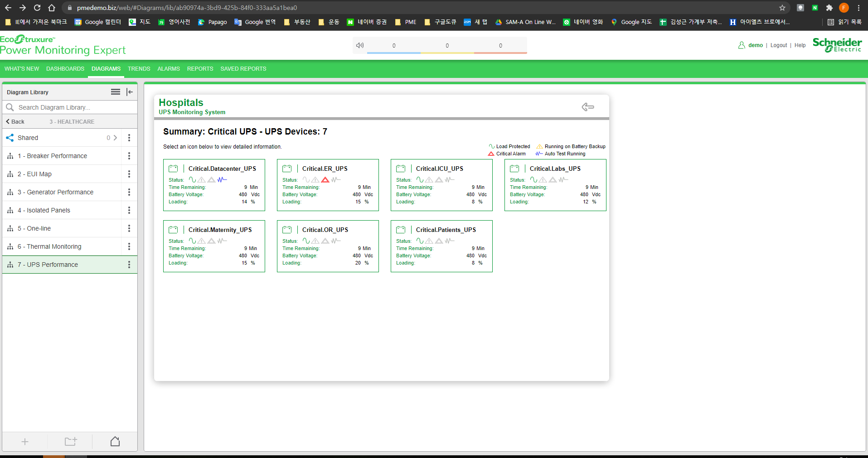
Task: Click the Logout link
Action: 779,45
